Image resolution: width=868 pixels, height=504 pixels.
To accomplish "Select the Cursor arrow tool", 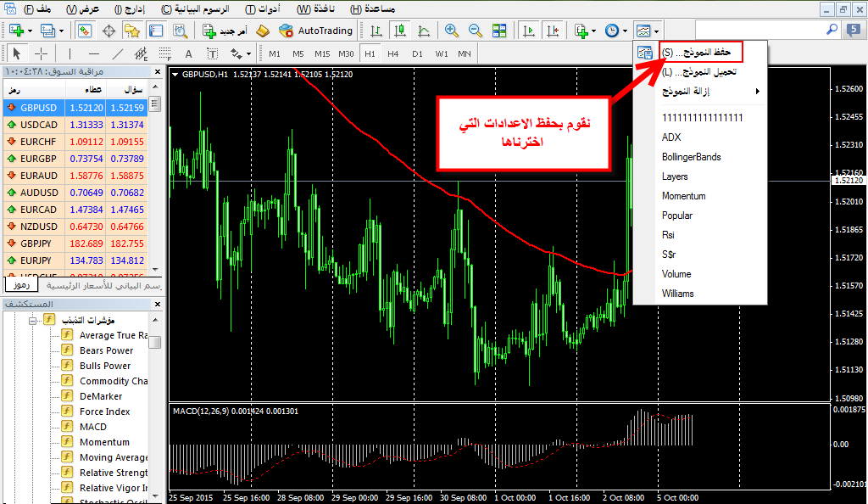I will [x=17, y=53].
